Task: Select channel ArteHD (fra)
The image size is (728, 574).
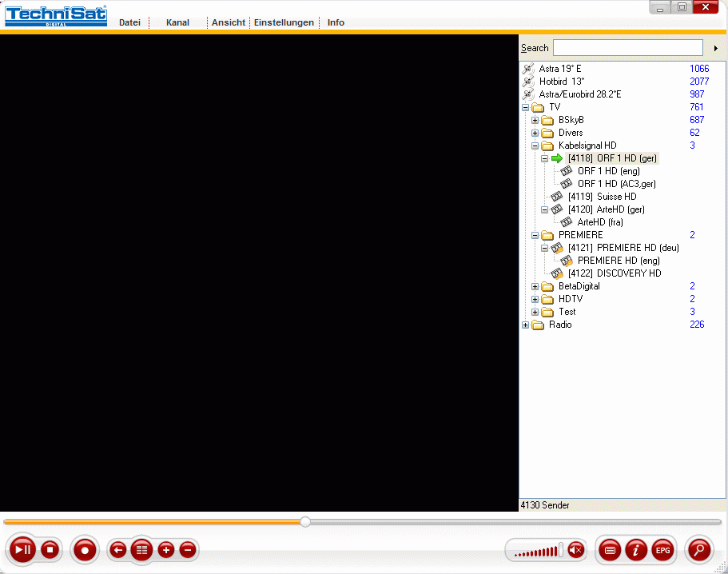Action: coord(600,222)
